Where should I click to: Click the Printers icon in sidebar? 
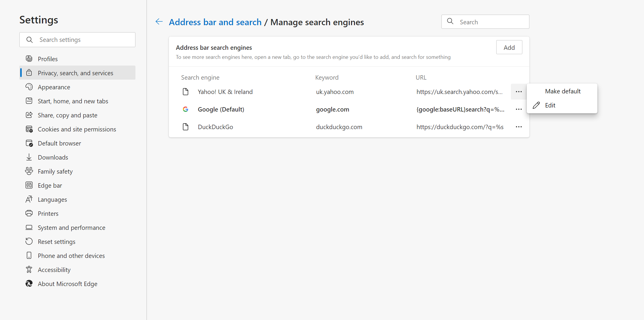[x=29, y=213]
